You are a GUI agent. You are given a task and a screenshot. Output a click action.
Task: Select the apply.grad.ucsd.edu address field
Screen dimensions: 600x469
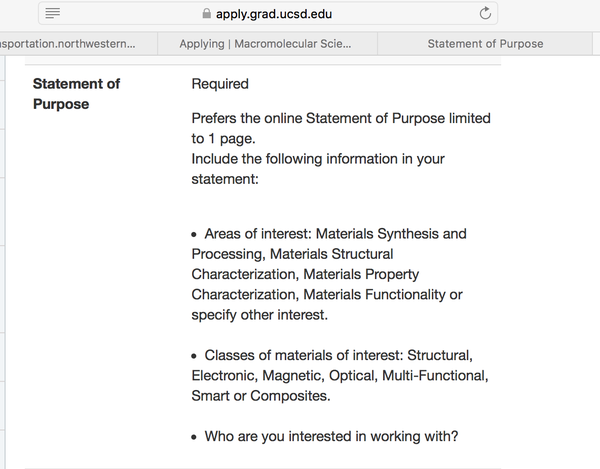pyautogui.click(x=268, y=13)
